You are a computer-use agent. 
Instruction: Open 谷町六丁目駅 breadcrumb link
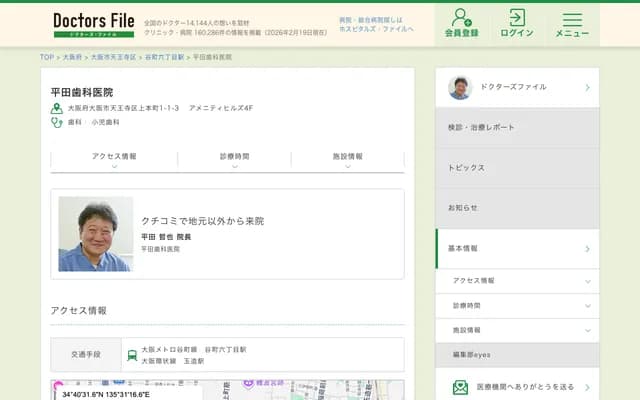[x=164, y=57]
